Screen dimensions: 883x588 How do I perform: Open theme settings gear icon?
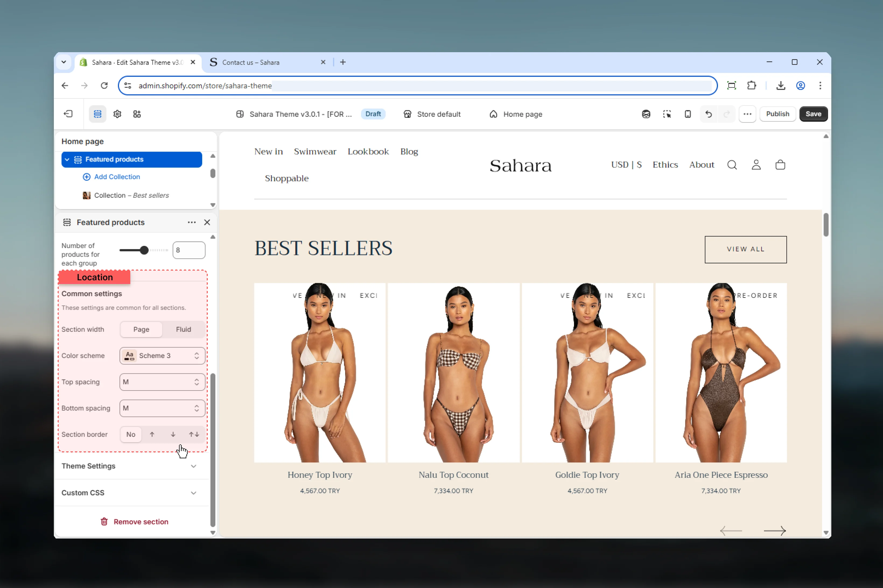point(117,114)
